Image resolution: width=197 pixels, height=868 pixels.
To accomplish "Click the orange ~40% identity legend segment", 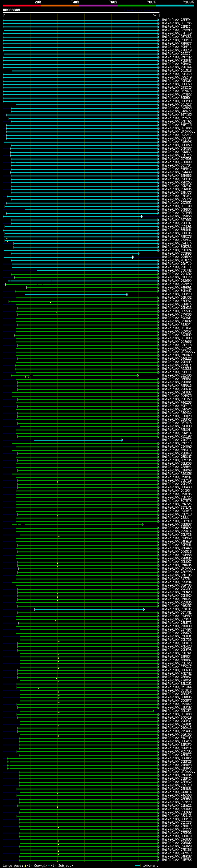I will [60, 6].
